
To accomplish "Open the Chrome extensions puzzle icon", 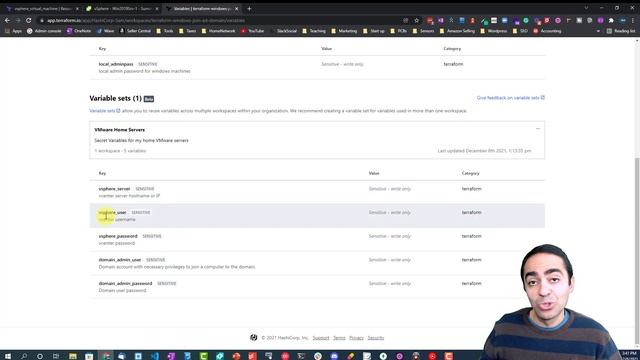I will 611,20.
